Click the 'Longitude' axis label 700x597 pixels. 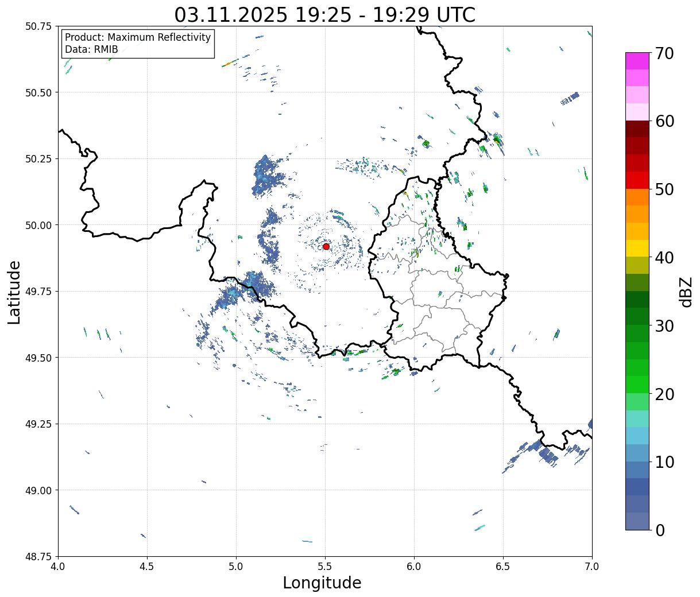point(322,583)
